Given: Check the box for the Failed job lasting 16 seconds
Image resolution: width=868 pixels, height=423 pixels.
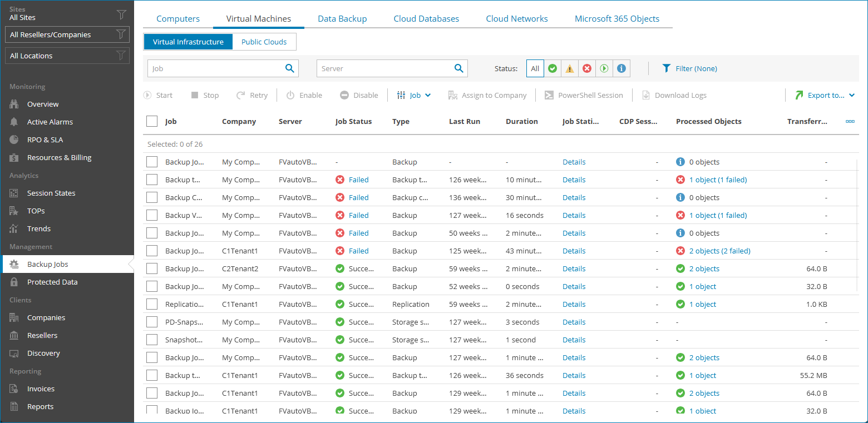Looking at the screenshot, I should click(152, 215).
